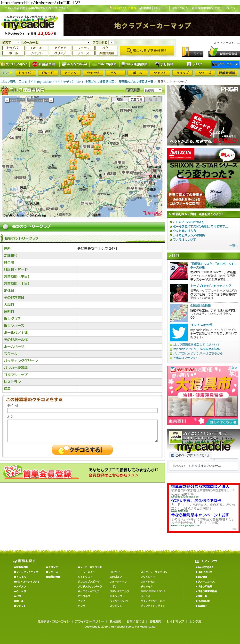The width and height of the screenshot is (240, 644).
Task: Switch map to 地図 view
Action: coord(120,99)
